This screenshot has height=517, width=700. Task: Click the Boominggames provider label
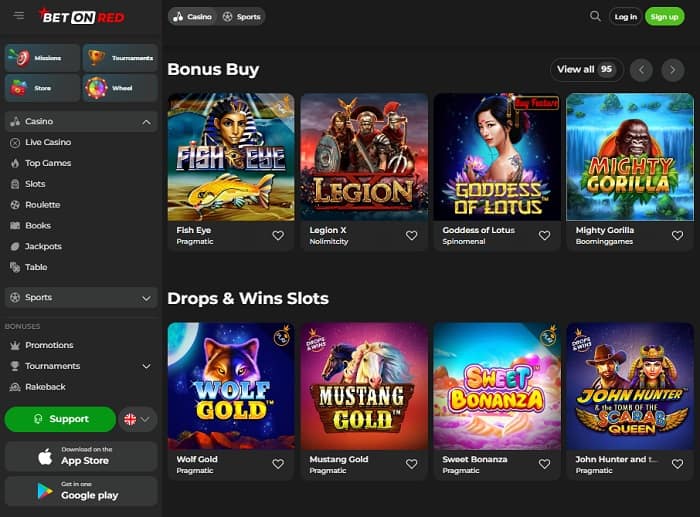(x=604, y=242)
